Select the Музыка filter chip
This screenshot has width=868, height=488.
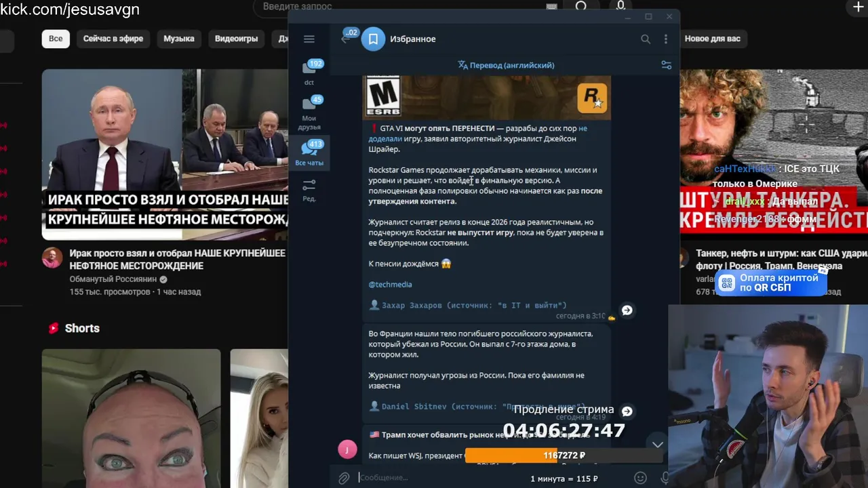click(x=179, y=39)
